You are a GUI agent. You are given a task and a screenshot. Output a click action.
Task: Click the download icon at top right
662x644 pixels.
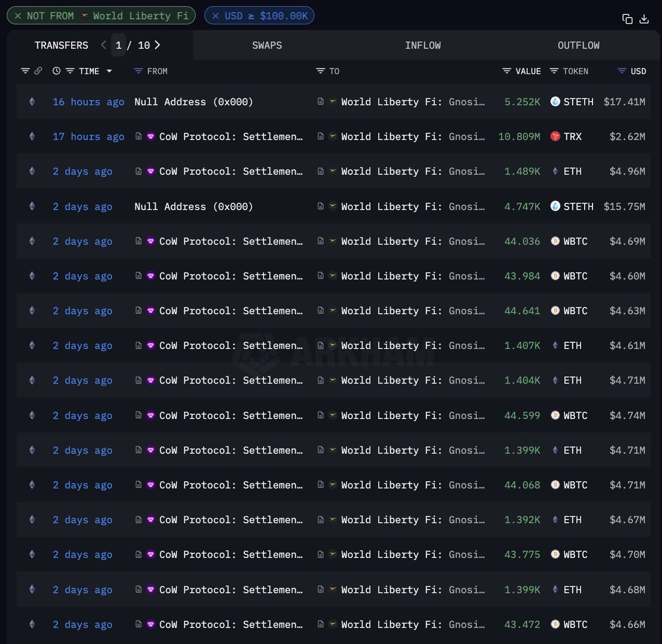click(x=644, y=19)
